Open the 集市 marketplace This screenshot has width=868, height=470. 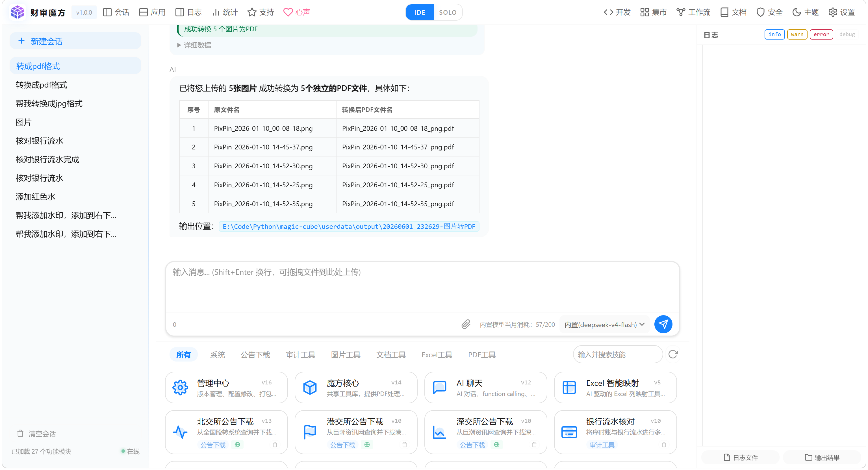(x=653, y=12)
